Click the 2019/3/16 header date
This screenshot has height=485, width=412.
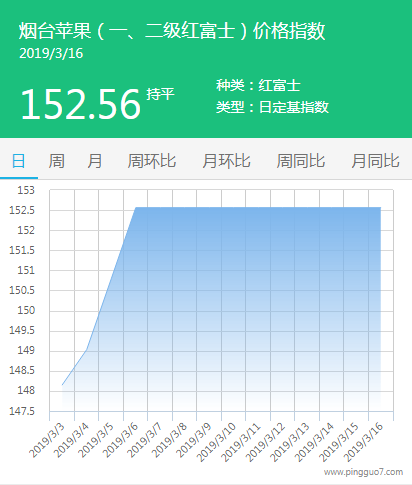click(51, 53)
